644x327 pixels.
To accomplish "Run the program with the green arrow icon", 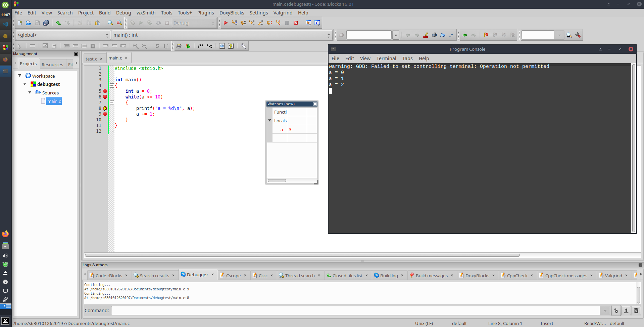I will click(141, 23).
